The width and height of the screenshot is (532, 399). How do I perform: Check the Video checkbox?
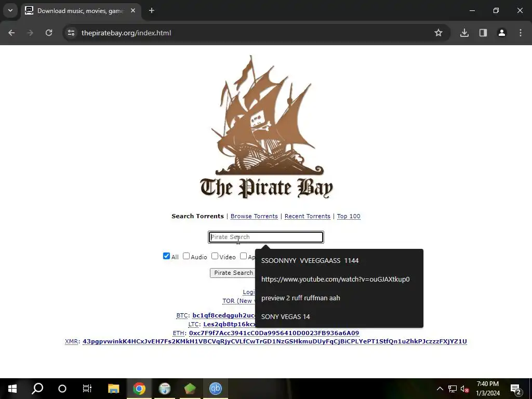(x=215, y=256)
